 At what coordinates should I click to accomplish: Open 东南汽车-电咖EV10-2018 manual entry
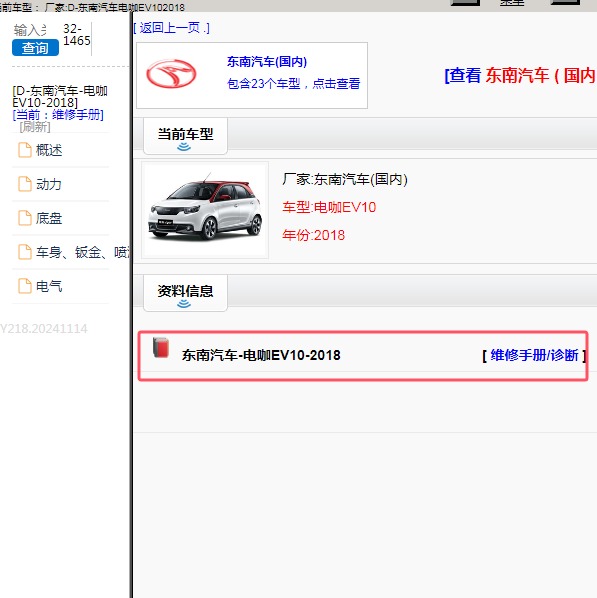(261, 355)
